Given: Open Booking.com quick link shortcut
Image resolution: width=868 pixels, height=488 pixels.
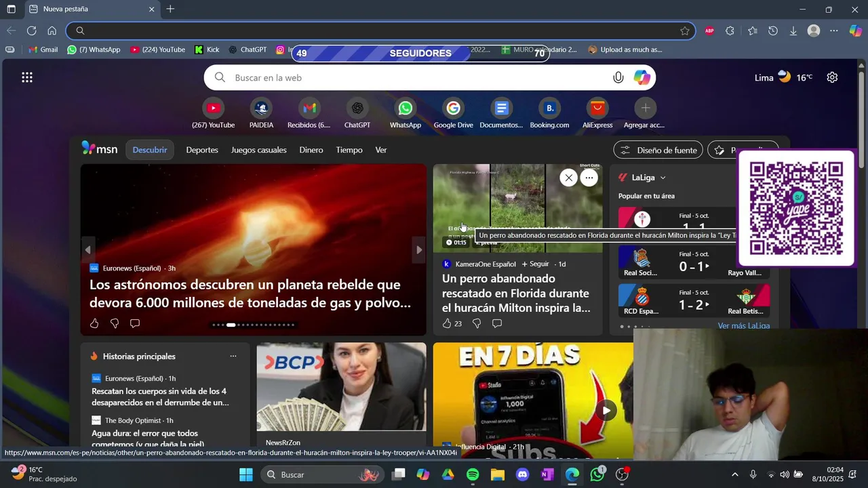Looking at the screenshot, I should pyautogui.click(x=549, y=113).
